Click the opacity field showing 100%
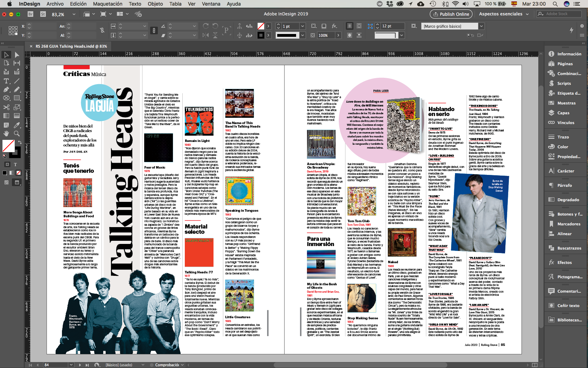 [326, 35]
